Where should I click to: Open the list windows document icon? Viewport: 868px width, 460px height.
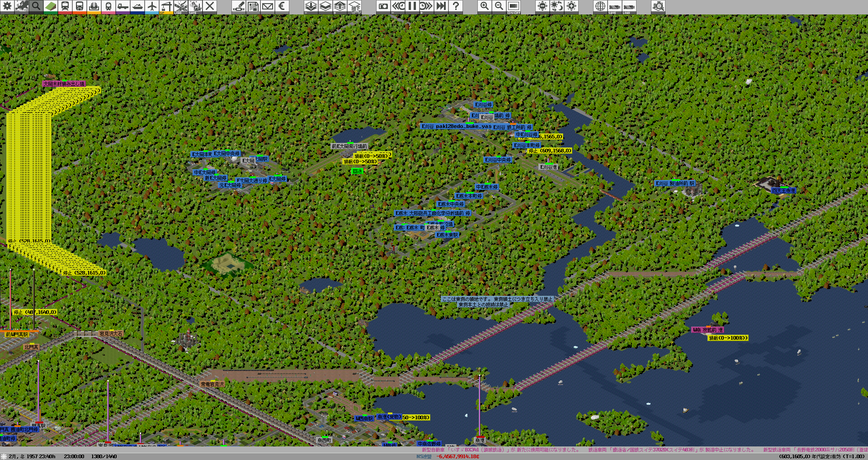coord(253,6)
